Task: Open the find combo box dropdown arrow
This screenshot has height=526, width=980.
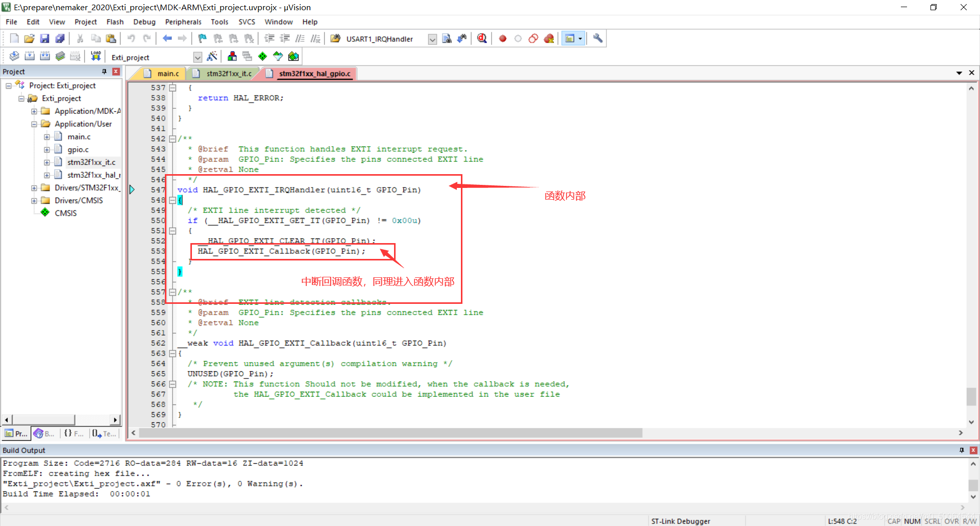Action: coord(432,39)
